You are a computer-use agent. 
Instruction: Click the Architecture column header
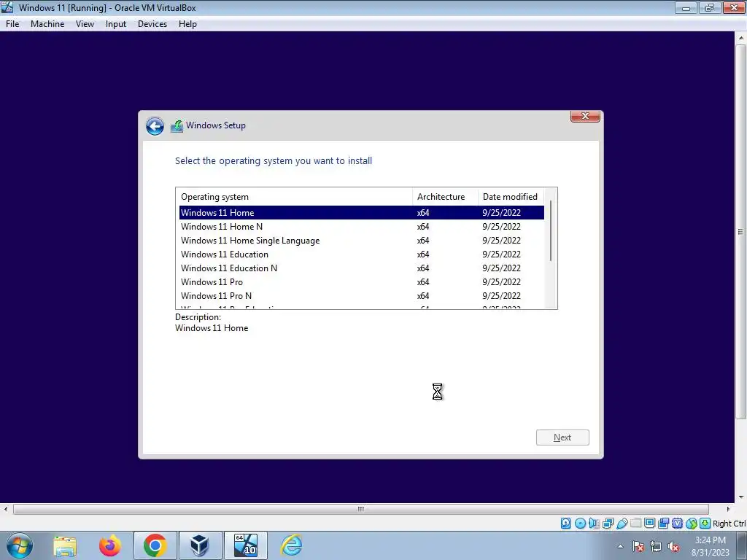coord(445,197)
